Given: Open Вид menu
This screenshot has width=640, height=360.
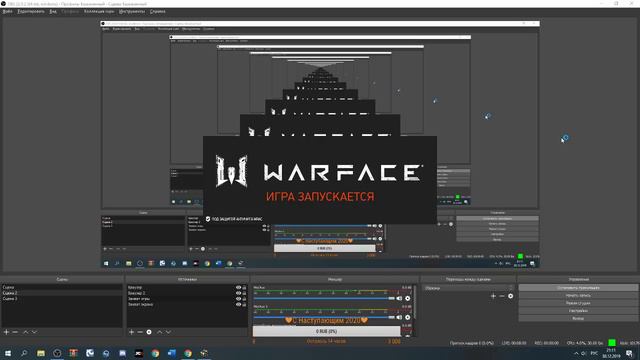Looking at the screenshot, I should tap(53, 11).
